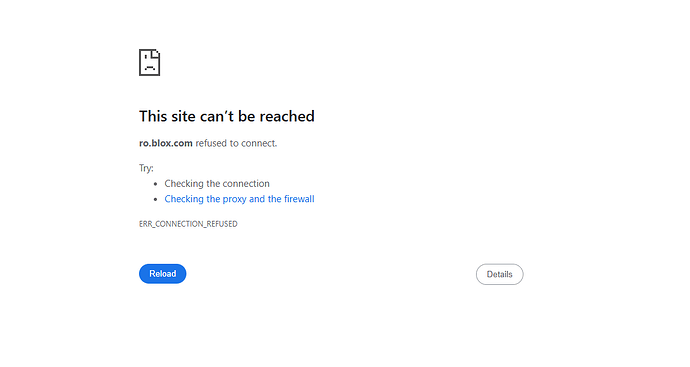This screenshot has width=690, height=367.
Task: Click the folded corner of the page icon
Action: coord(156,54)
